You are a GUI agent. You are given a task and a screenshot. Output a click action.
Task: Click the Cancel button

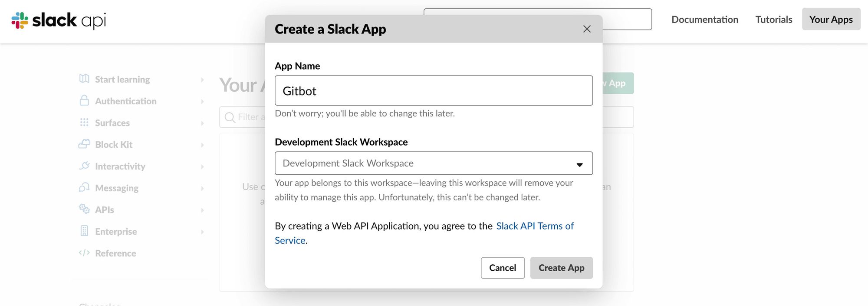coord(503,268)
